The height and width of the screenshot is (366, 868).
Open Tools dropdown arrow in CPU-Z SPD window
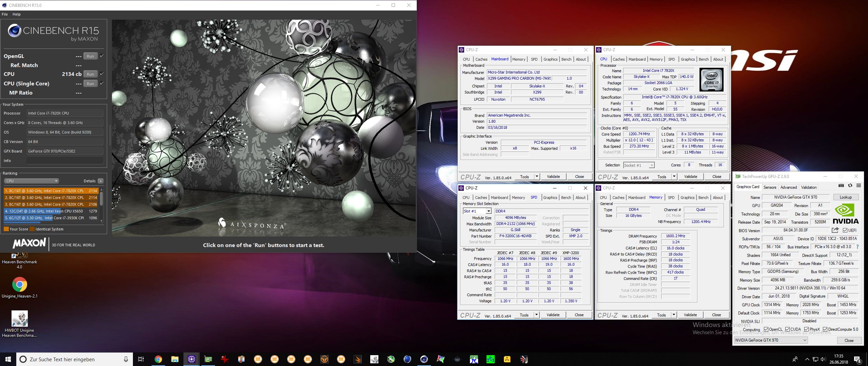(x=536, y=315)
